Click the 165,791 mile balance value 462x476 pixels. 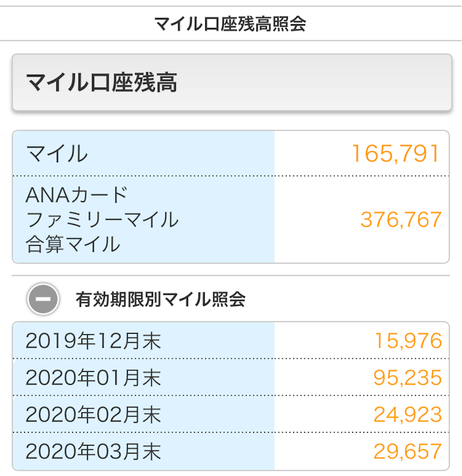click(395, 153)
